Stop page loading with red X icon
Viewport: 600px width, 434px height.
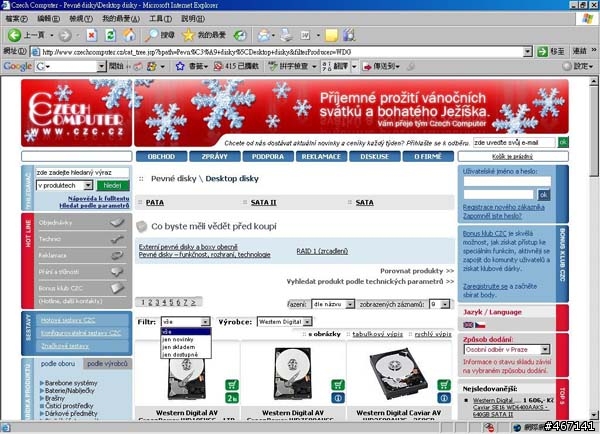point(91,36)
